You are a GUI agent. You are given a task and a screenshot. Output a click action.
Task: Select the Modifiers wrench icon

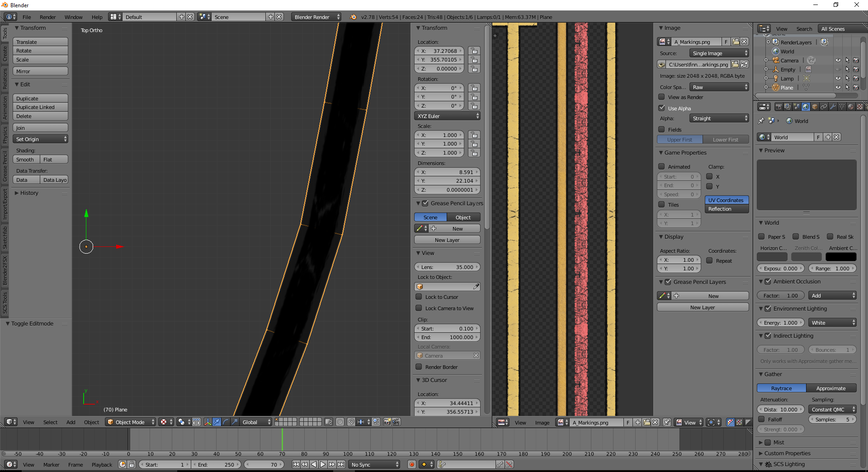tap(833, 107)
